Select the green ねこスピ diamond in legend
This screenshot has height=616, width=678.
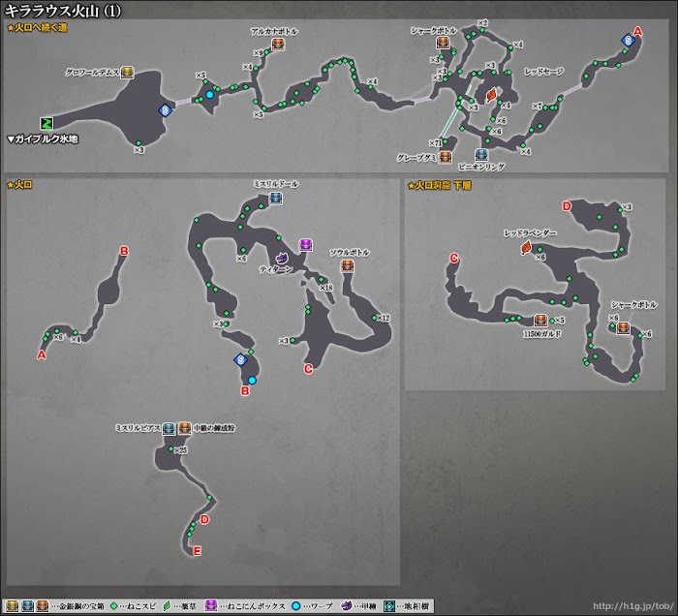(113, 606)
